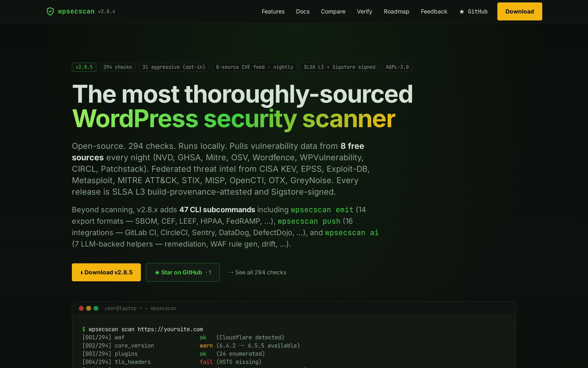Viewport: 588px width, 368px height.
Task: Click the [002/294] core_version terminal row
Action: (x=191, y=346)
